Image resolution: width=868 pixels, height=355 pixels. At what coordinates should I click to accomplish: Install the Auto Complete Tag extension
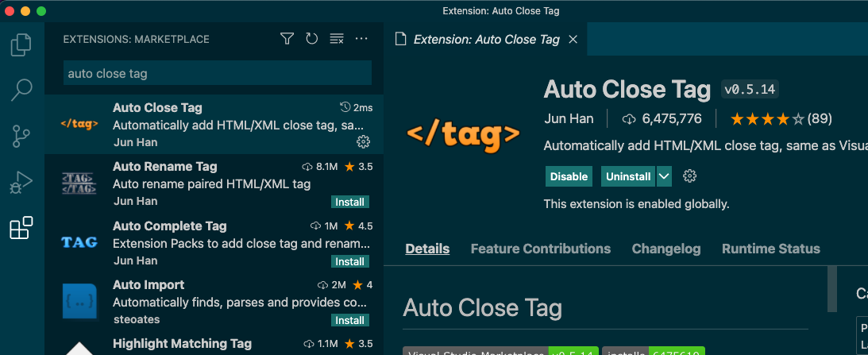350,261
